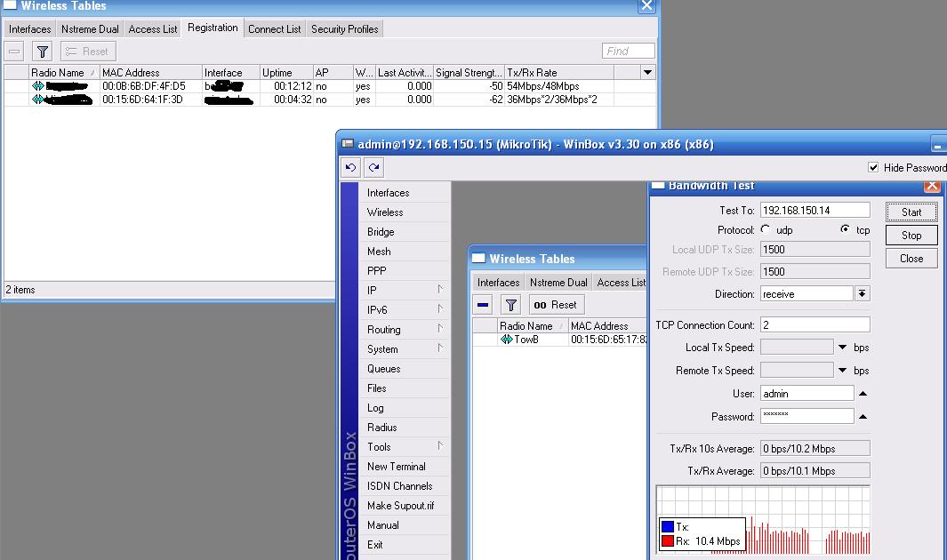Select the cell showing 36Mbps*2/36Mbps*2 rate
Viewport: 947px width, 560px height.
(x=559, y=100)
